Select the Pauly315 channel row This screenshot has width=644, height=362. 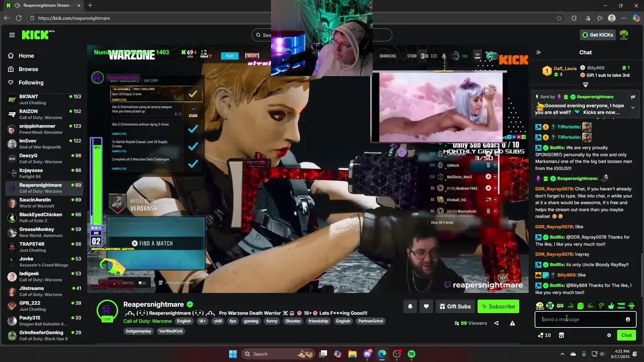click(x=44, y=320)
